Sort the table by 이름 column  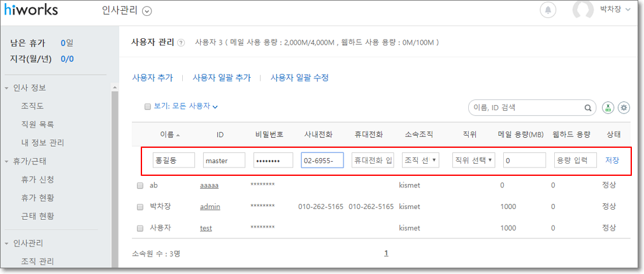[169, 134]
